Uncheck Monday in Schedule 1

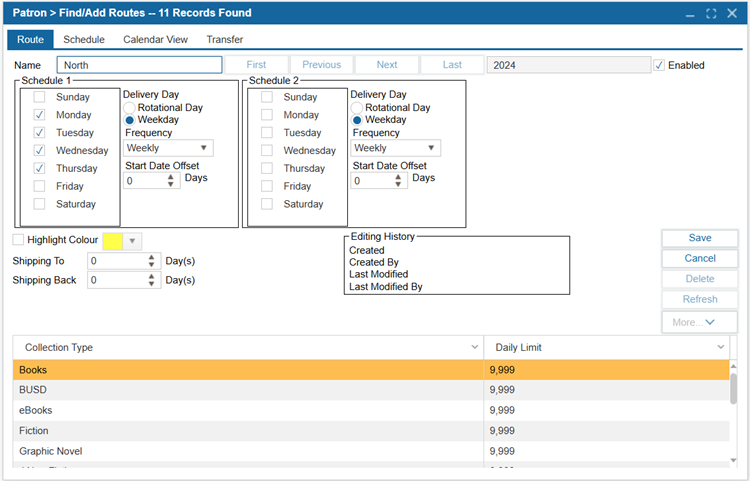[x=39, y=115]
